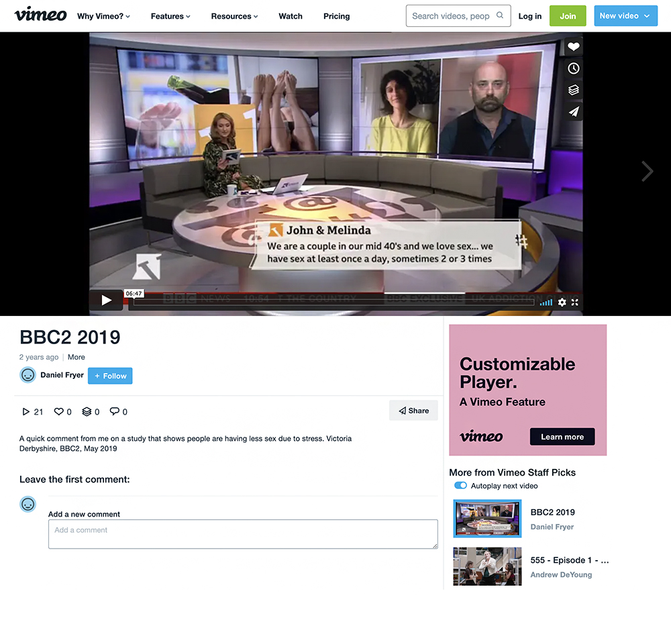Open the Watch page
Screen dimensions: 671x644
pyautogui.click(x=291, y=16)
